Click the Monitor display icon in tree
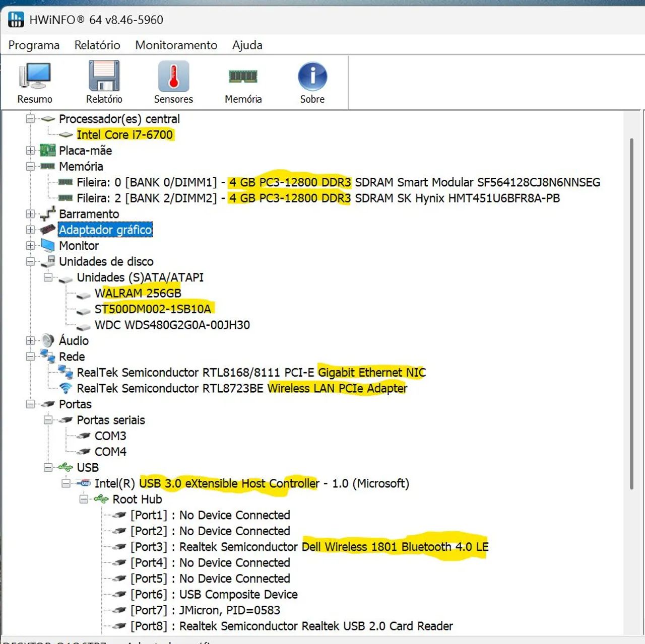This screenshot has height=644, width=645. coord(47,245)
